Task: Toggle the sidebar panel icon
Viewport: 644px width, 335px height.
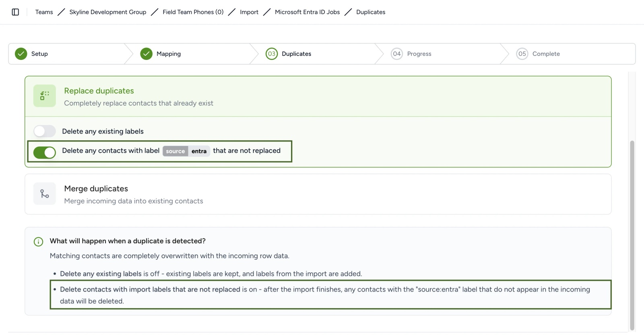Action: tap(15, 12)
